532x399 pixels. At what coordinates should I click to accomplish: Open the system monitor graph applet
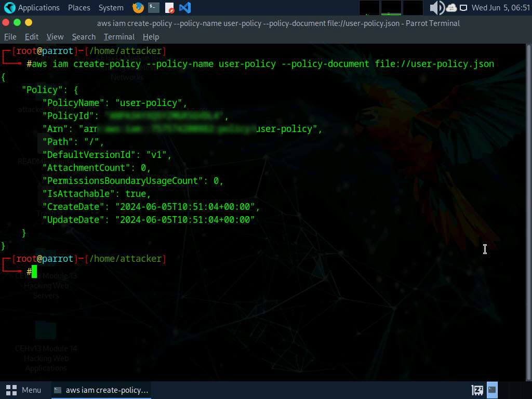click(x=391, y=8)
